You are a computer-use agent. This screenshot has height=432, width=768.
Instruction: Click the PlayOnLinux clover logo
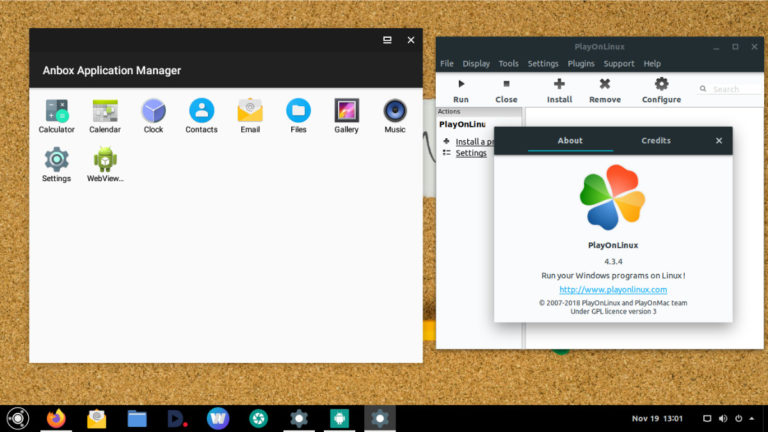coord(612,197)
